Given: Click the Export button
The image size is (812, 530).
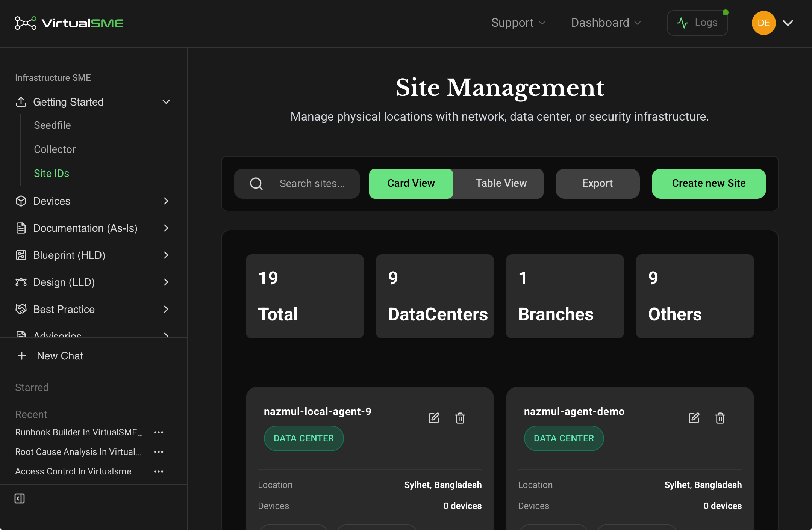Looking at the screenshot, I should coord(597,184).
